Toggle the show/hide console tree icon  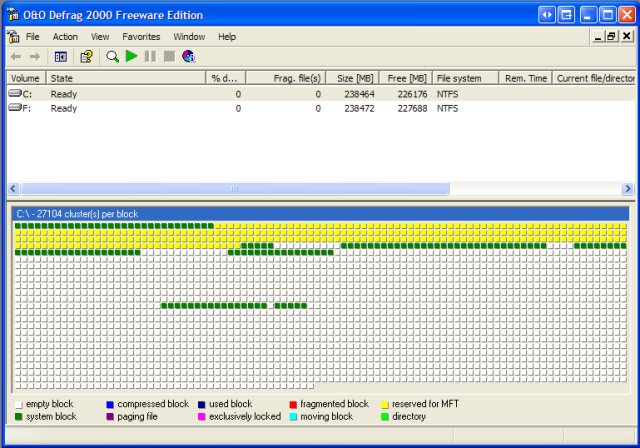[61, 57]
